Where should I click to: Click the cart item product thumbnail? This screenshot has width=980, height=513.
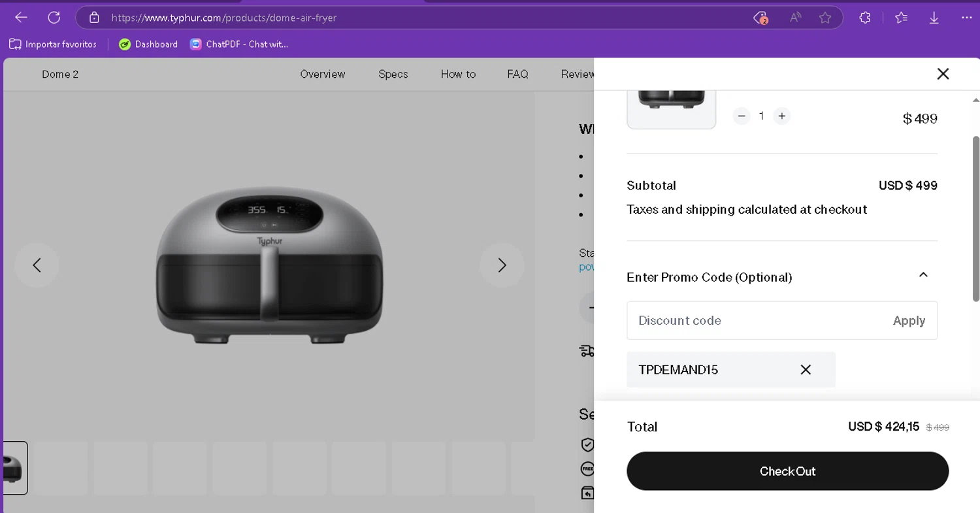pyautogui.click(x=672, y=108)
